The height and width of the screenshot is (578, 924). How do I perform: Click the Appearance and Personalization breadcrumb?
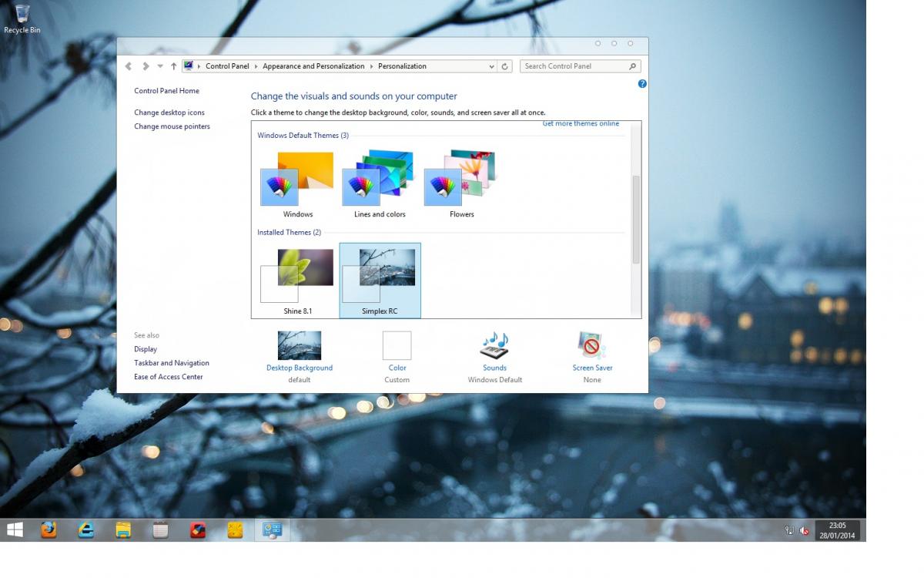pyautogui.click(x=313, y=66)
